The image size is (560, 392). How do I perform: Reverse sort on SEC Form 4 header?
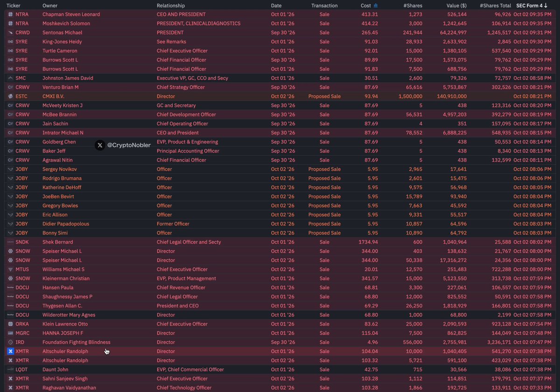[x=532, y=6]
